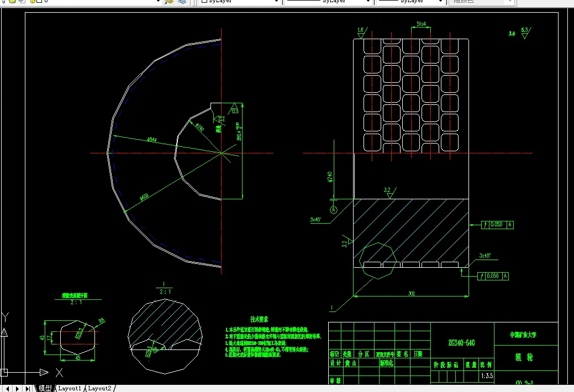Select the 分区 header cell
574x392 pixels.
pos(364,353)
